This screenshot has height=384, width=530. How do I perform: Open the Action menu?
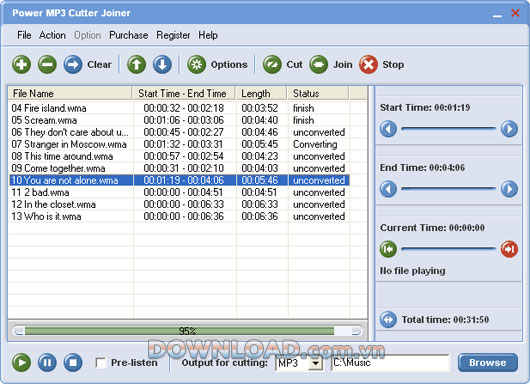click(x=52, y=35)
